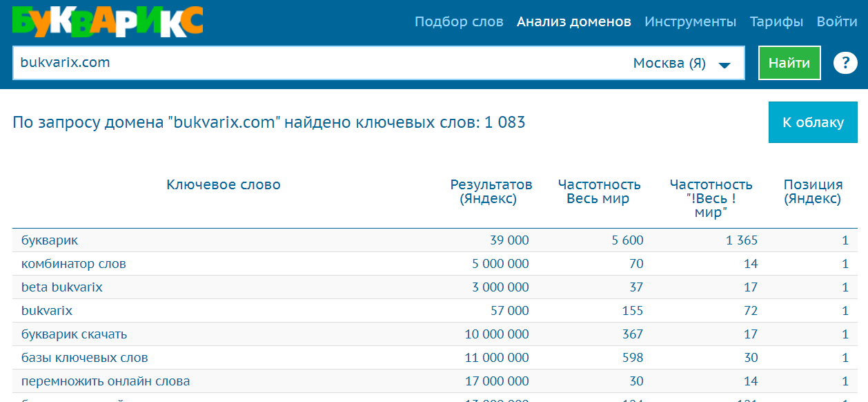Select position 1 in букварик row
Image resolution: width=868 pixels, height=402 pixels.
(x=845, y=240)
